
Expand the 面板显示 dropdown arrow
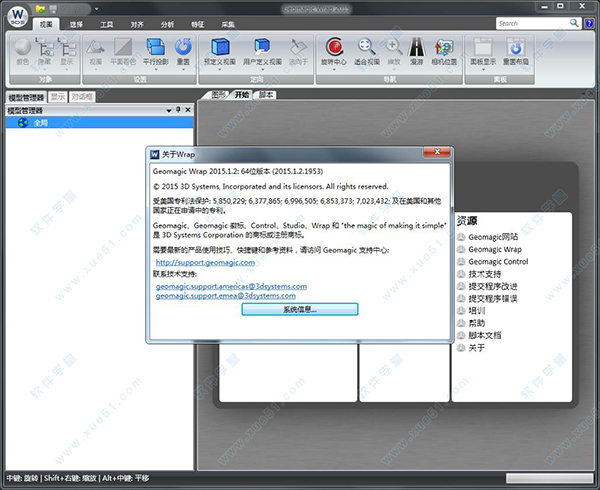click(483, 70)
